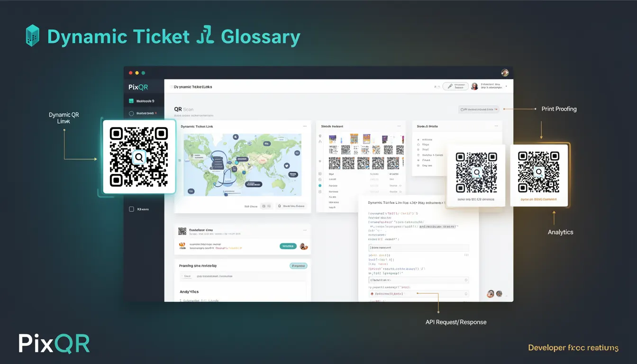This screenshot has height=364, width=637.
Task: Click the magnifier on the orange-glow QR card
Action: point(538,172)
